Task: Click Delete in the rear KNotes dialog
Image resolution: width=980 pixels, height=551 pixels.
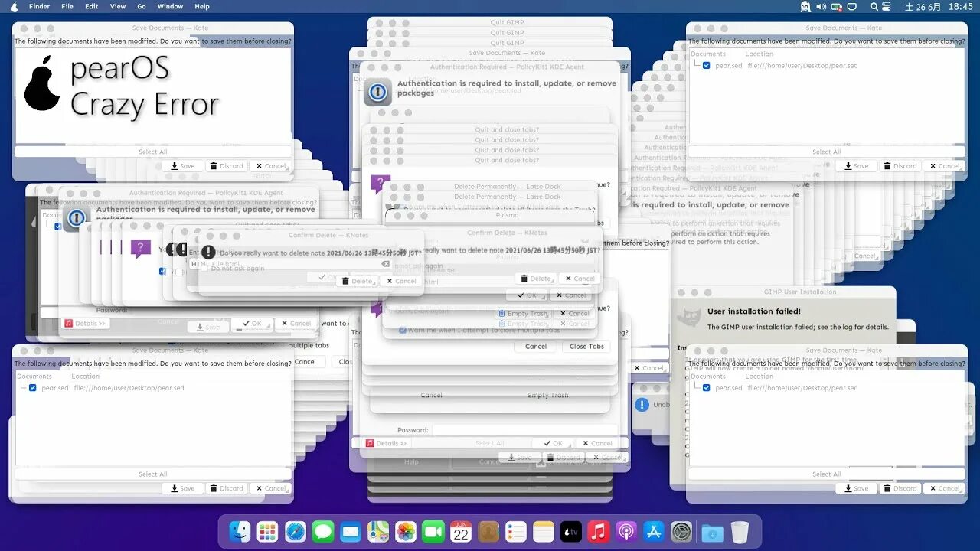Action: [x=534, y=279]
